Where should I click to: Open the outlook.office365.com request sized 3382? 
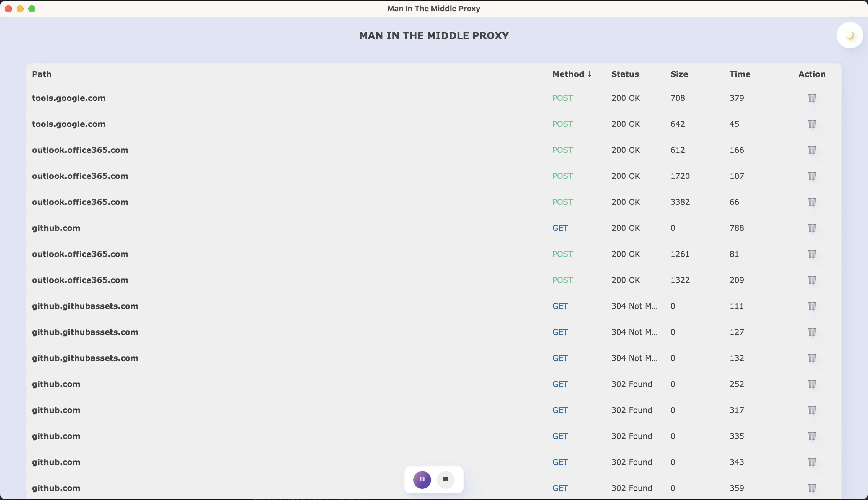click(80, 202)
